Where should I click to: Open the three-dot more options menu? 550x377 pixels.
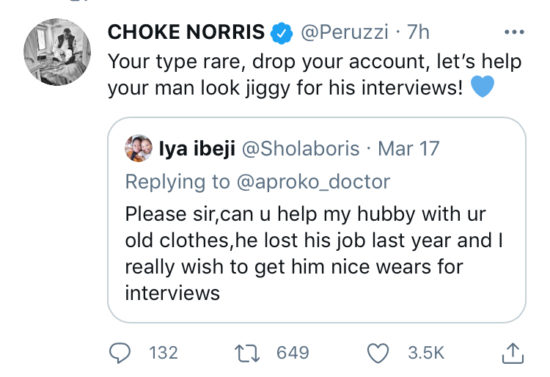click(x=514, y=32)
